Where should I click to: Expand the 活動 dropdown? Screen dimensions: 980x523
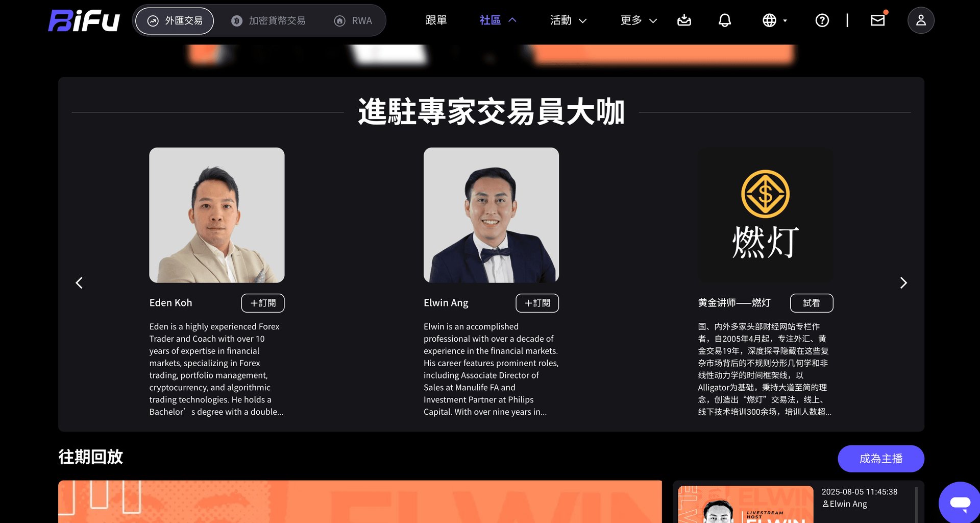[569, 20]
